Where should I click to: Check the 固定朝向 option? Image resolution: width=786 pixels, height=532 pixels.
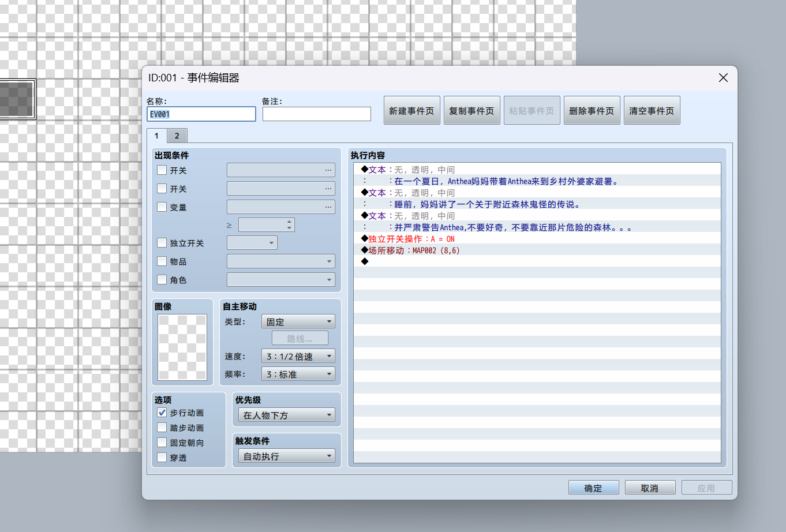pyautogui.click(x=162, y=443)
